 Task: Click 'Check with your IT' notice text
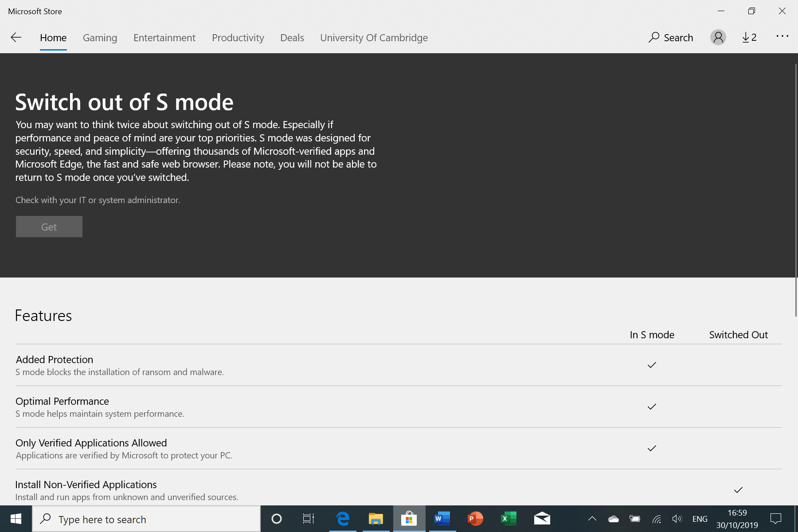(98, 200)
